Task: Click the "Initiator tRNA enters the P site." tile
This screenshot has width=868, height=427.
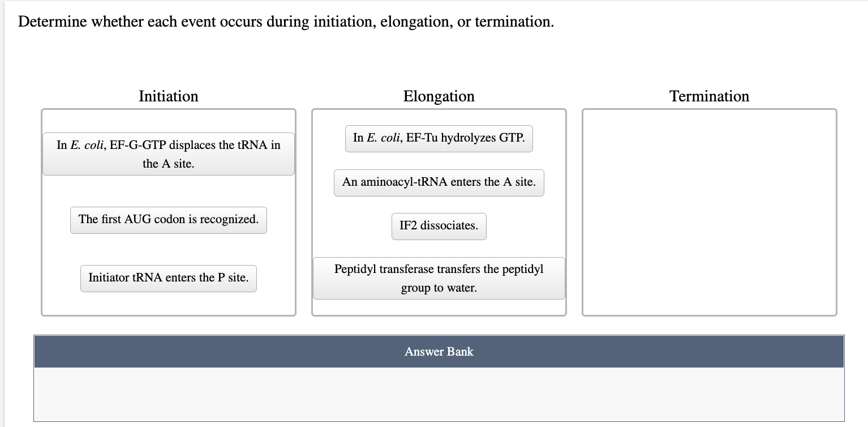Action: coord(168,277)
